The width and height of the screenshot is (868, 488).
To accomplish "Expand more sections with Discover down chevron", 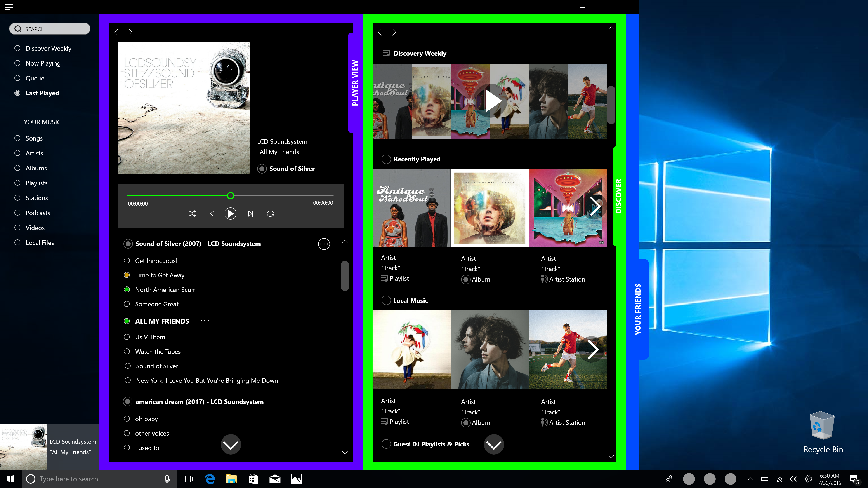I will (x=494, y=445).
